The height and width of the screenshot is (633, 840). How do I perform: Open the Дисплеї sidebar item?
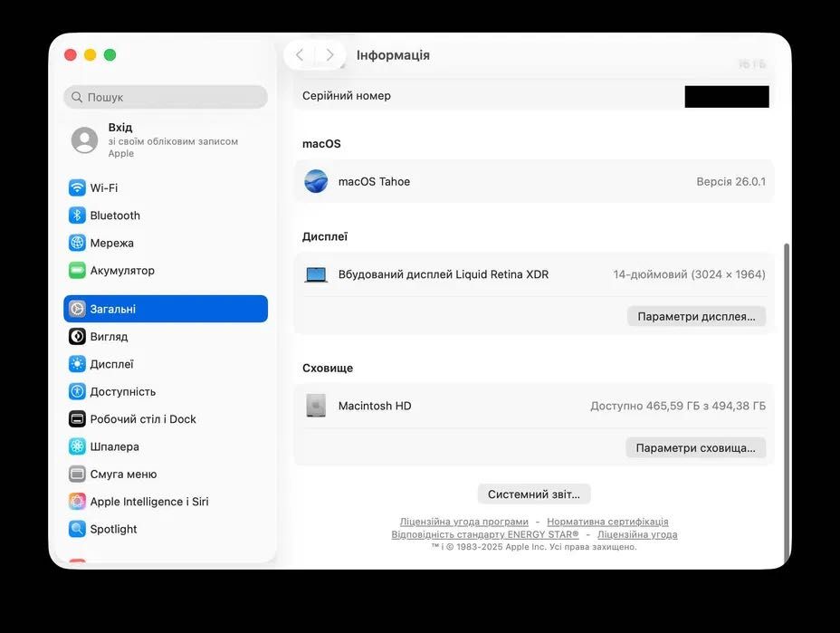click(166, 364)
